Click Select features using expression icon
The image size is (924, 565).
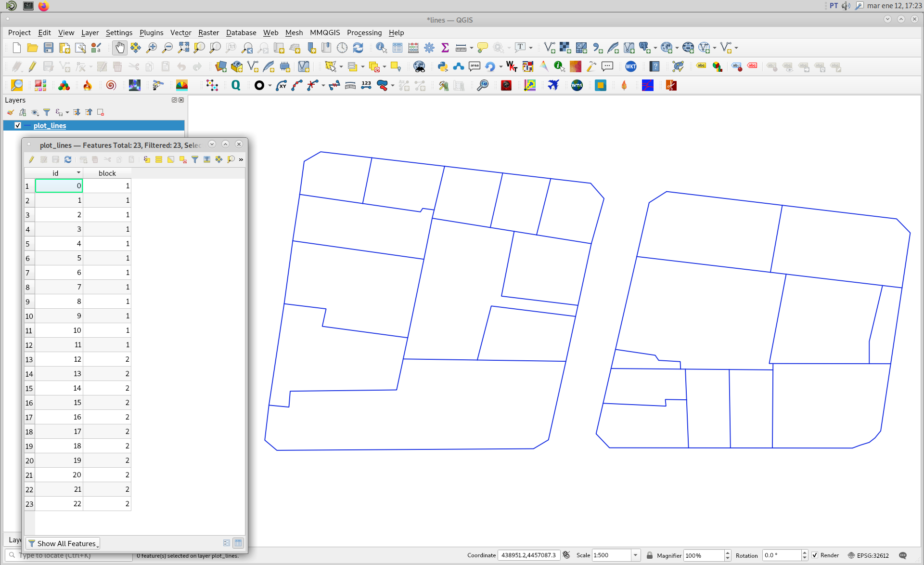[147, 159]
